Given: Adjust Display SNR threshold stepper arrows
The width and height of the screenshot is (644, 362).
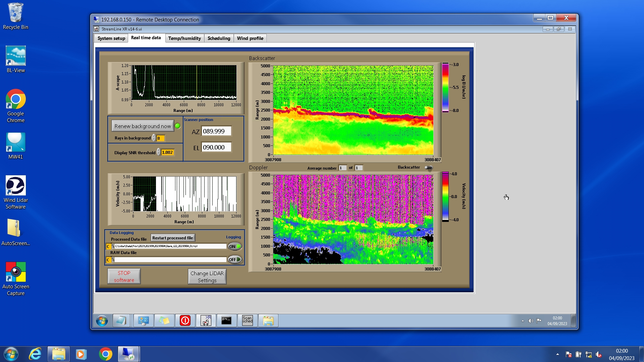Looking at the screenshot, I should pyautogui.click(x=158, y=153).
